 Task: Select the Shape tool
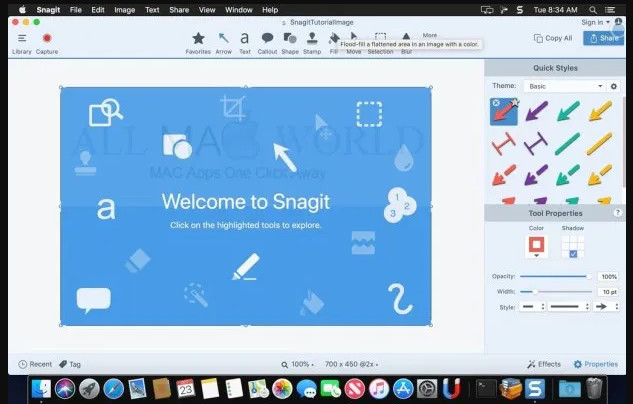tap(290, 43)
